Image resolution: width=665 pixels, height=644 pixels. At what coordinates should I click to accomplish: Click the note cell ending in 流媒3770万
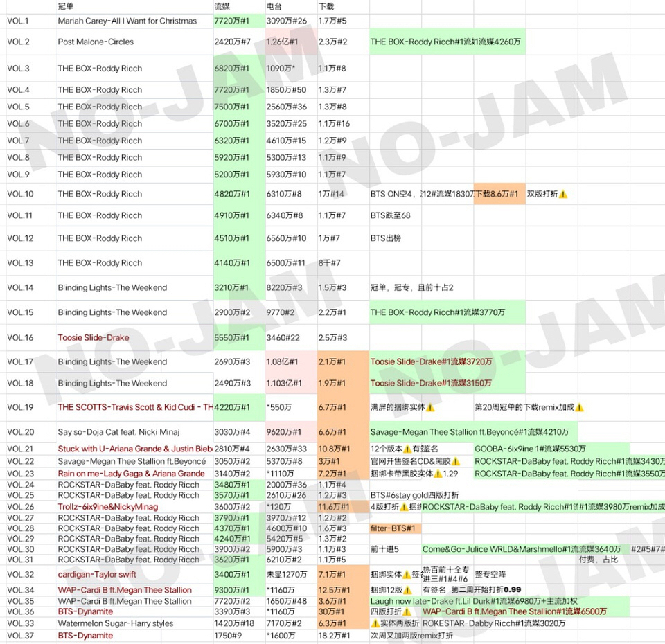click(447, 312)
